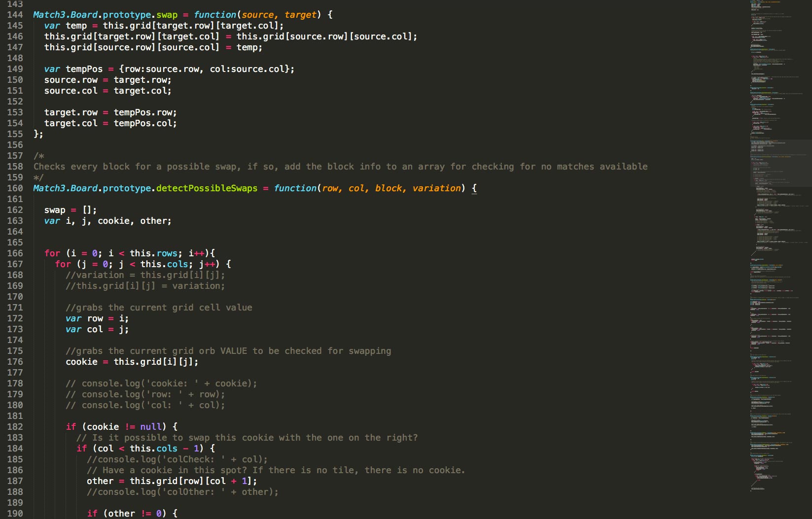Click the underlined opening brace on line 160
The height and width of the screenshot is (519, 812).
[x=474, y=188]
